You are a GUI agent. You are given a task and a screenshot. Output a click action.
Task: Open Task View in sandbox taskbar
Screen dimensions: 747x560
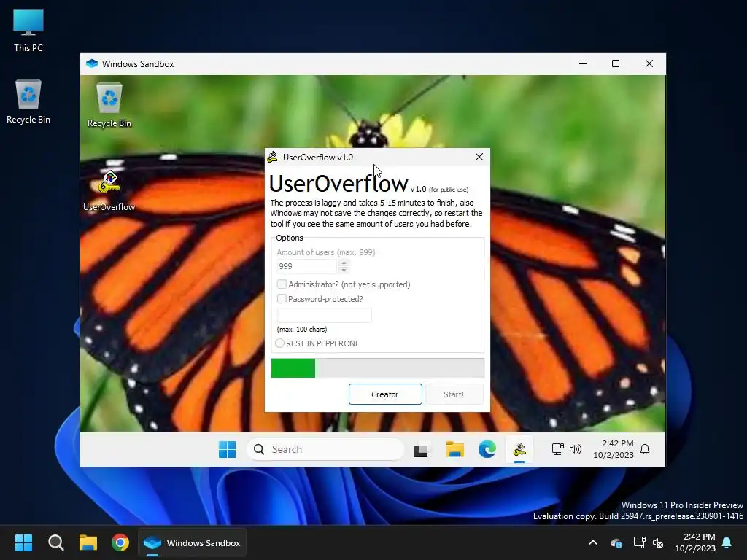click(x=421, y=449)
